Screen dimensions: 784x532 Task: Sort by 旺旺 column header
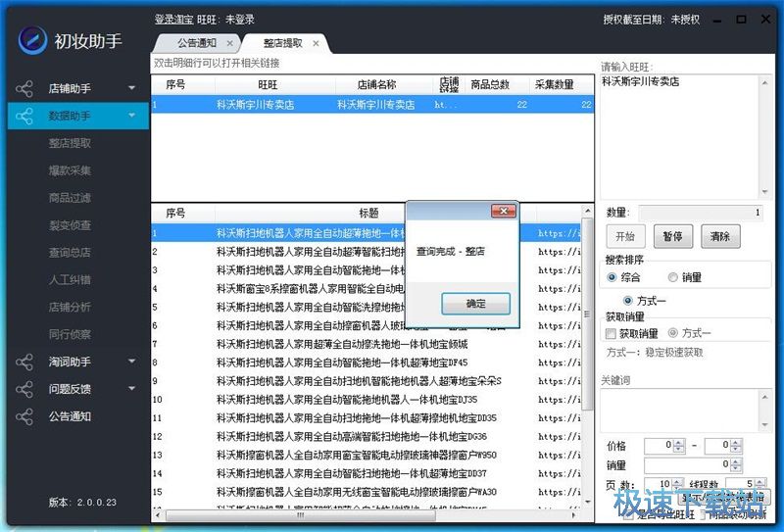pos(268,84)
